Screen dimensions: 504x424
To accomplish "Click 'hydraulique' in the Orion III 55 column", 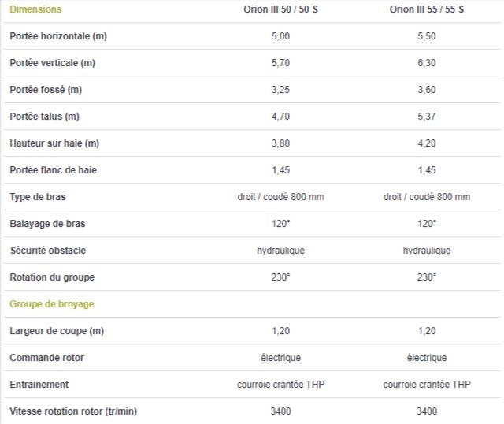I will point(427,251).
